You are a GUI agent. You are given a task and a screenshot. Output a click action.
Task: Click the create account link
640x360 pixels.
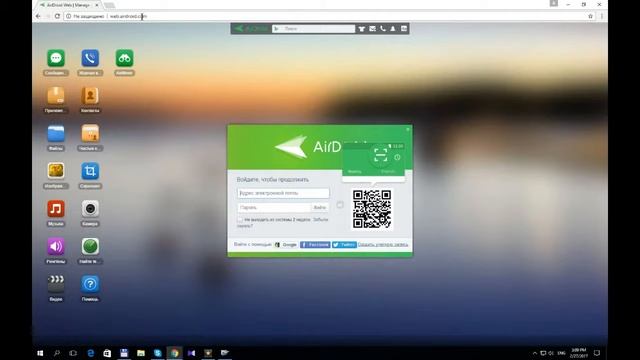383,244
